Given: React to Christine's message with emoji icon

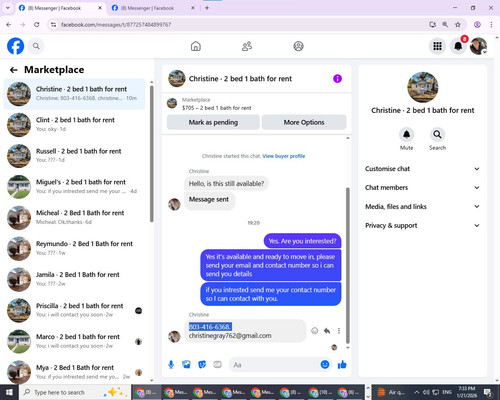Looking at the screenshot, I should [x=314, y=331].
